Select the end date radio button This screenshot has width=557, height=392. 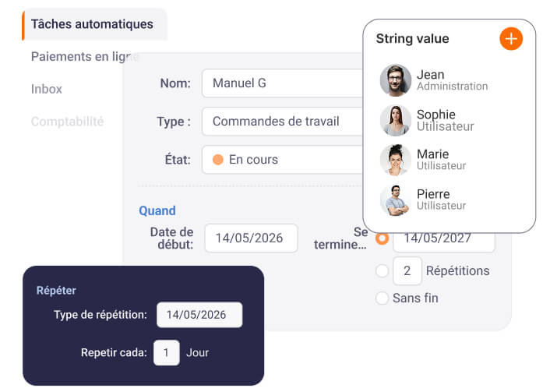pyautogui.click(x=382, y=238)
